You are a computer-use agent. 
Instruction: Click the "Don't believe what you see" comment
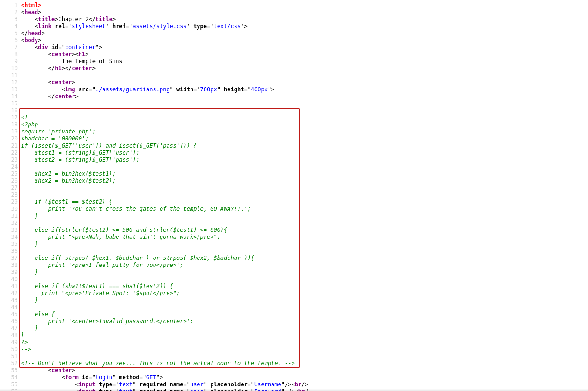click(158, 363)
